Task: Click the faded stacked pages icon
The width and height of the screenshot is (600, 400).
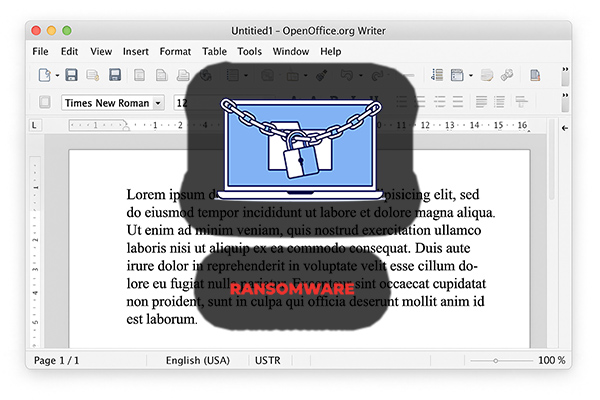Action: point(487,75)
